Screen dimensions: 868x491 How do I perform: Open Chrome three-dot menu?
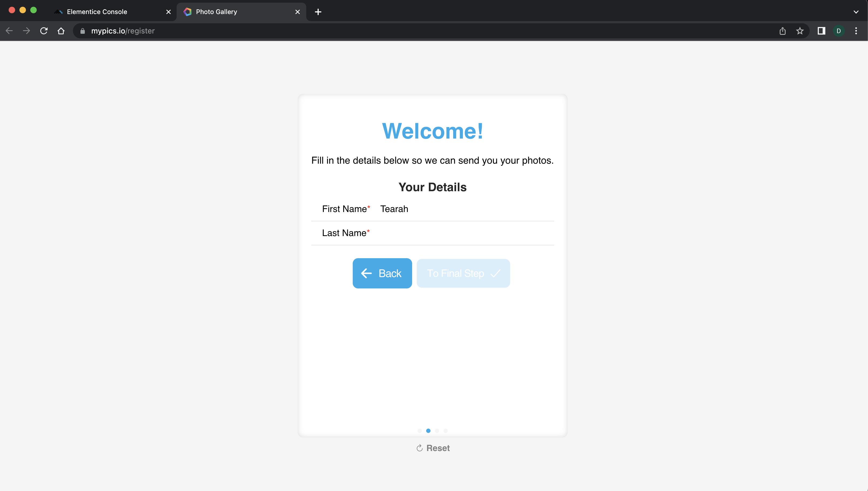tap(856, 31)
